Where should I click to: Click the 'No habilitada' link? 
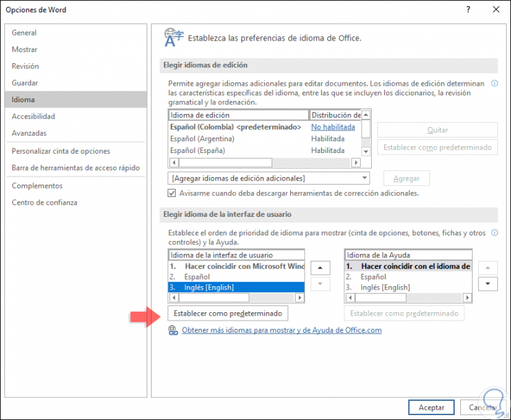pos(333,127)
